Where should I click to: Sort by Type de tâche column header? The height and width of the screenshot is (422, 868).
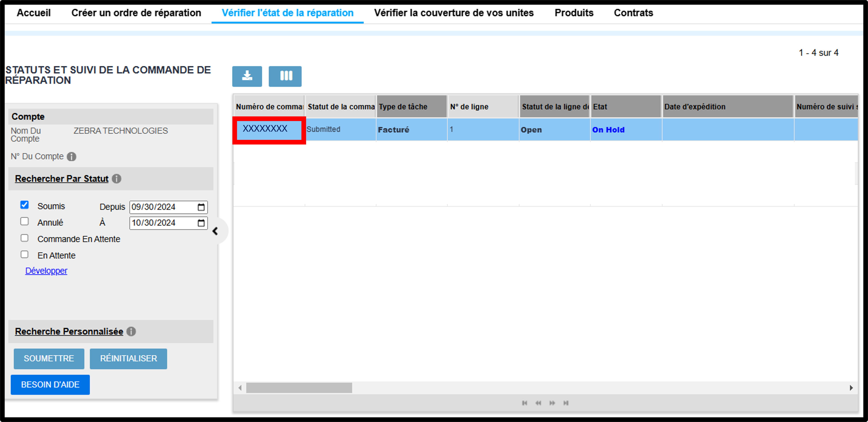pyautogui.click(x=412, y=106)
